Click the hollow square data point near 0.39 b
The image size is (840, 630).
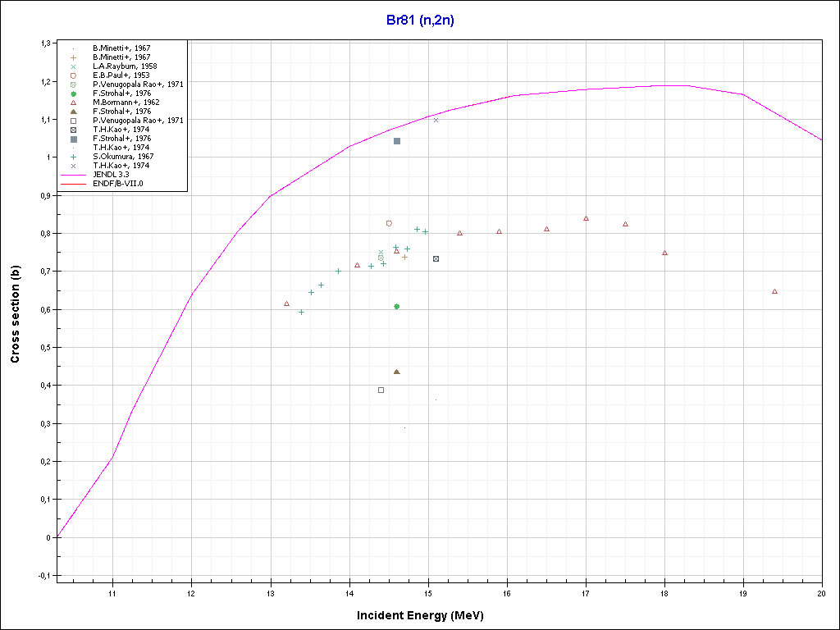[381, 390]
